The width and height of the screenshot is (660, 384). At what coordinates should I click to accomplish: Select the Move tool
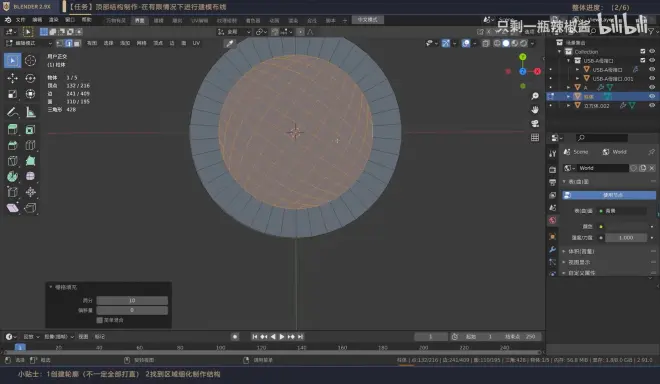coord(13,78)
